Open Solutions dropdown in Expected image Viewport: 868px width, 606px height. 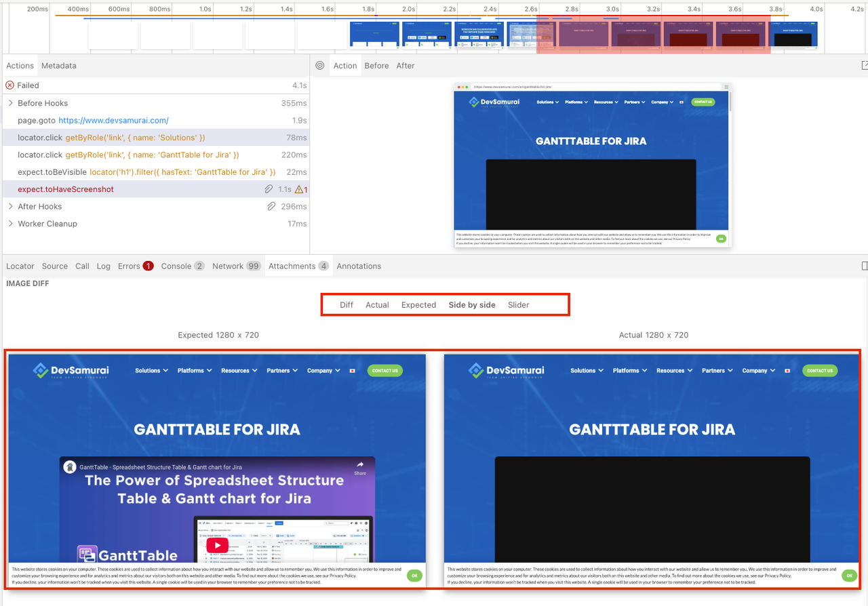click(151, 371)
